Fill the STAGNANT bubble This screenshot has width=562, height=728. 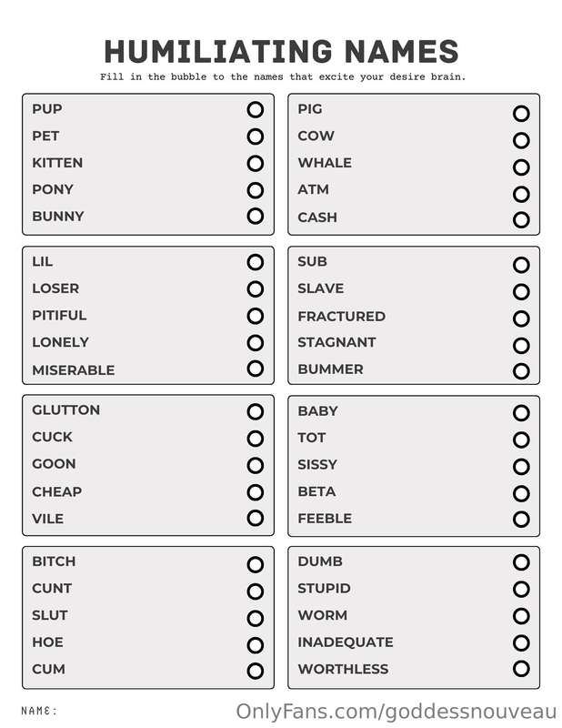pos(521,346)
